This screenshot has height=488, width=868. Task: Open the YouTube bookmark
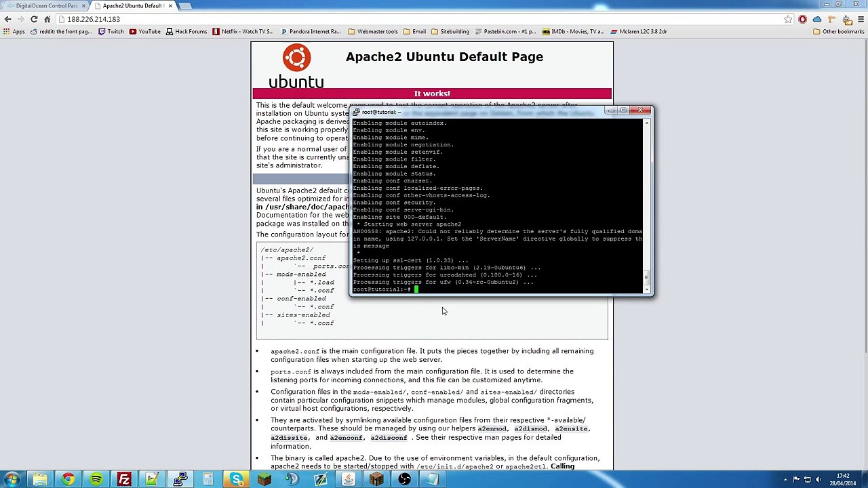pyautogui.click(x=144, y=31)
